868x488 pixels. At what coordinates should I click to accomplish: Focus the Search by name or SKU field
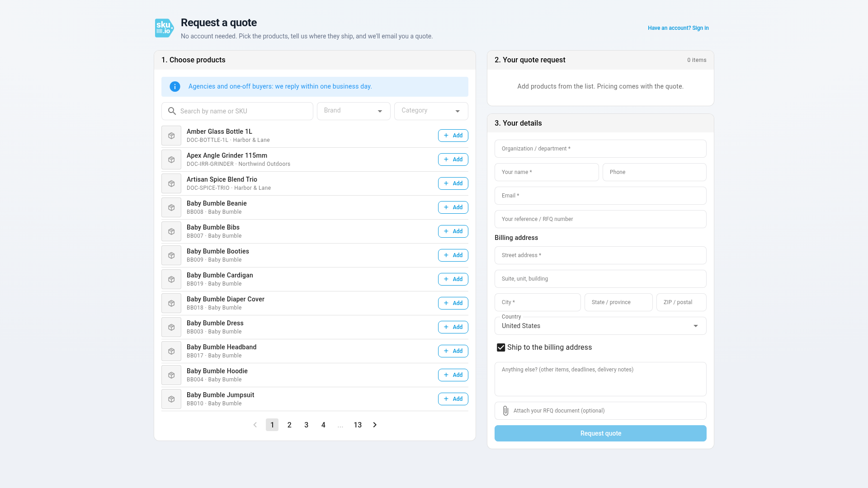tap(237, 111)
